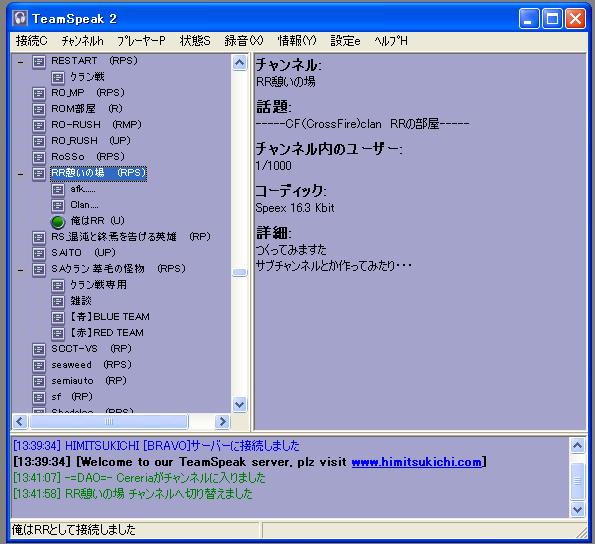This screenshot has height=544, width=595.
Task: Select the semiauto (RP) channel name
Action: click(x=89, y=380)
